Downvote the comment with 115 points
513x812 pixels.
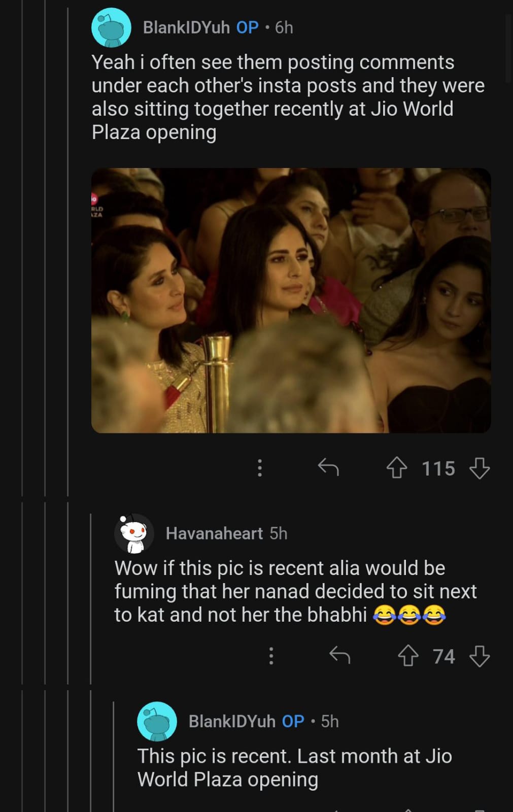point(480,468)
